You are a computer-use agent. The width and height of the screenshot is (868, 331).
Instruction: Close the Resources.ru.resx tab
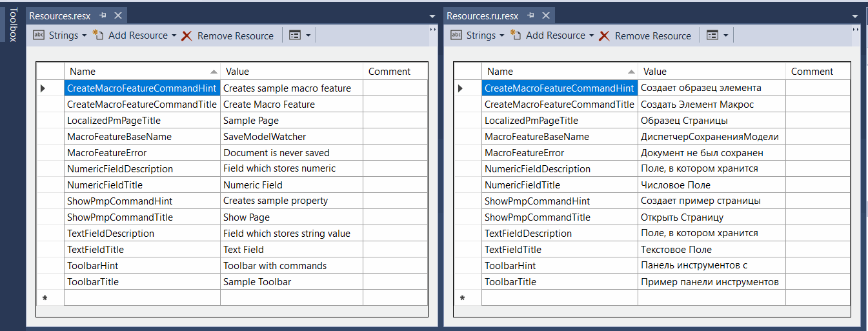545,15
